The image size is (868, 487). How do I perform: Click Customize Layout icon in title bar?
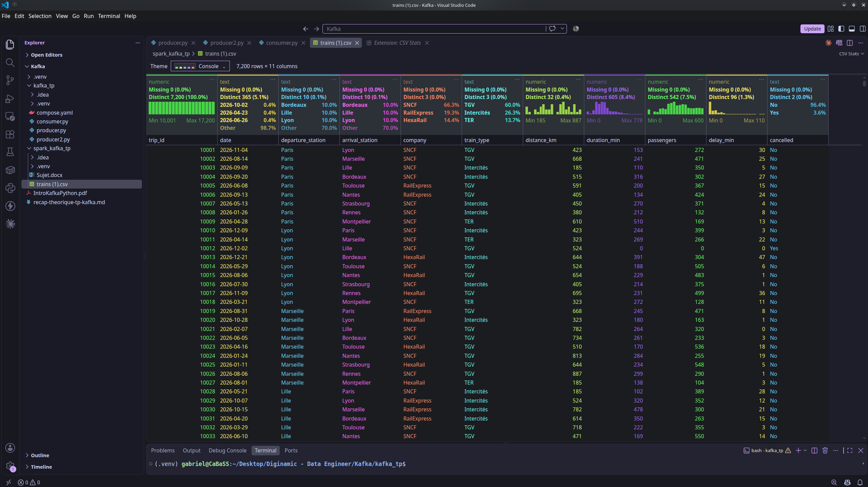point(831,29)
